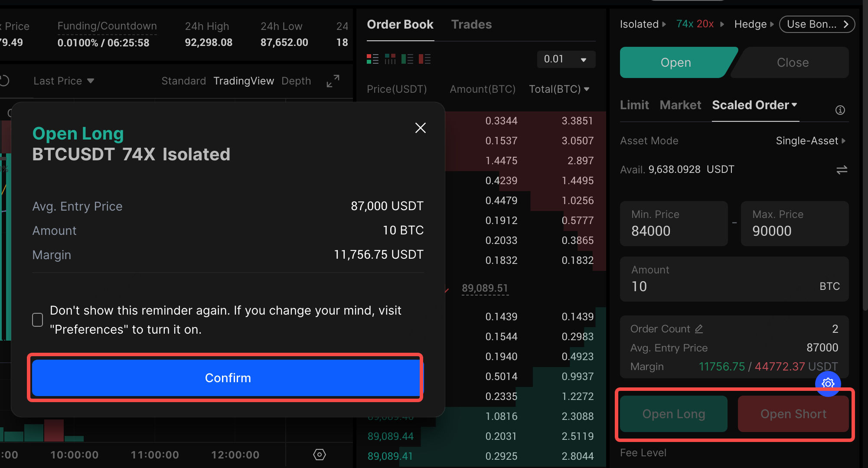
Task: Show only buy orders view icon
Action: pyautogui.click(x=407, y=59)
